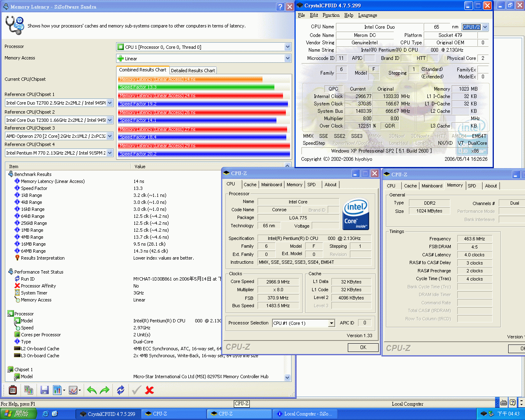This screenshot has height=420, width=525.
Task: Click the floppy disk save icon
Action: [45, 390]
